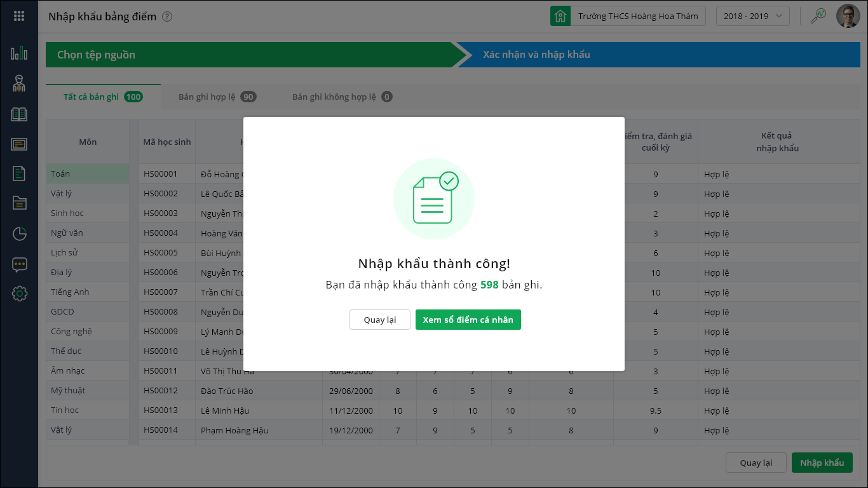Select the Sinh học subject
Screen dimensions: 868x488
(88, 213)
